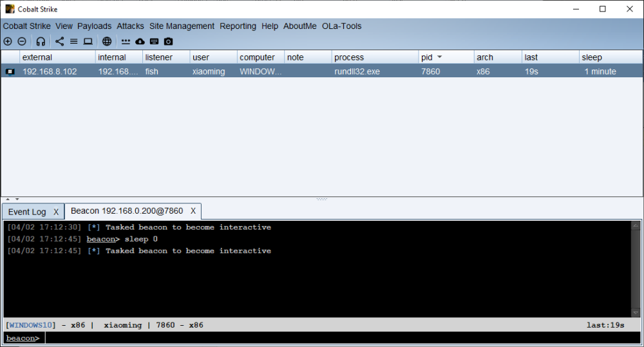Click the beacon computer icon in session row
The height and width of the screenshot is (347, 644).
point(10,72)
